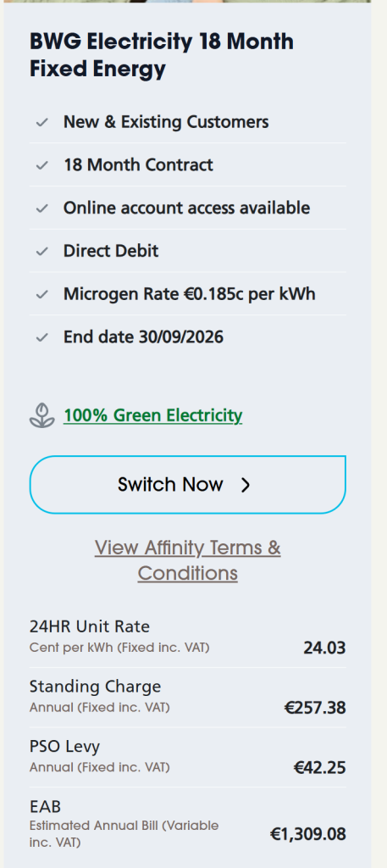Image resolution: width=387 pixels, height=868 pixels.
Task: Click the 24HR Unit Rate label
Action: (90, 626)
